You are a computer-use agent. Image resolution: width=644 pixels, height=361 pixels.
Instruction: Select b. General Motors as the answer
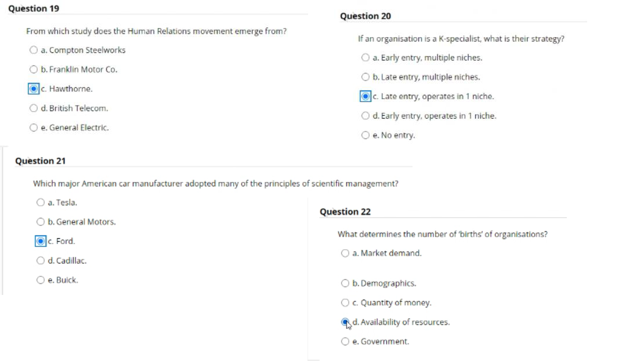(40, 221)
